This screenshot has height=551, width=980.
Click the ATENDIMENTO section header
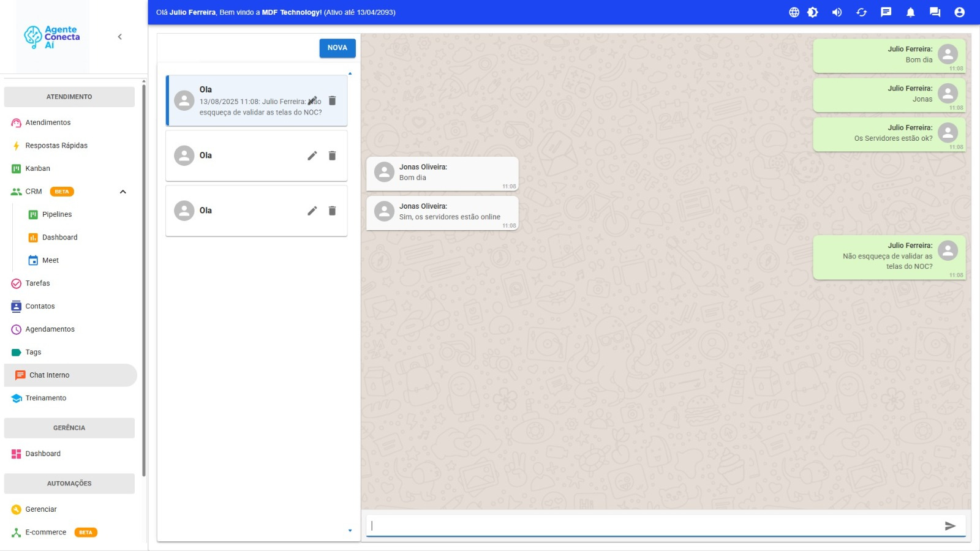click(x=69, y=97)
